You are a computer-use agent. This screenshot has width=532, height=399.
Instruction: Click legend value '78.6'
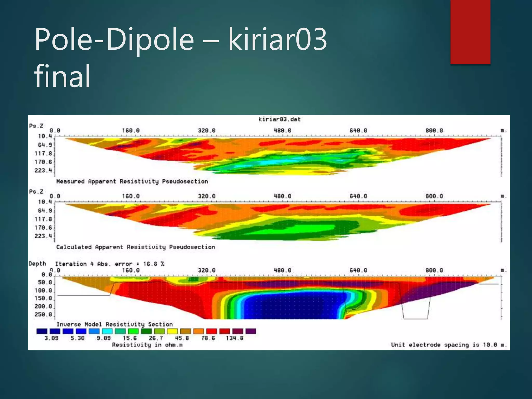coord(208,338)
